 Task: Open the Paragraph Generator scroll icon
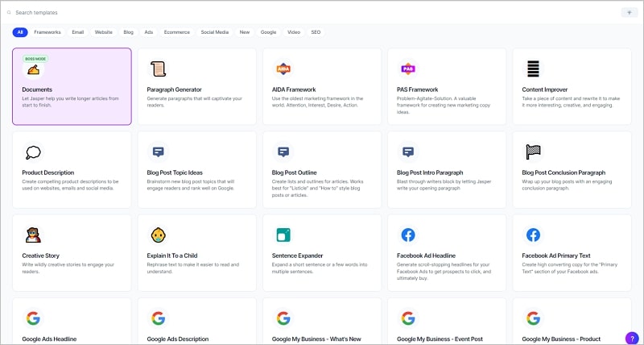(x=159, y=69)
